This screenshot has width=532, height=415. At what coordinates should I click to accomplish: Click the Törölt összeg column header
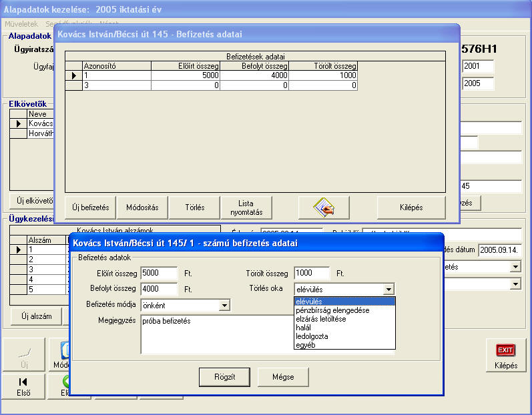coord(323,66)
